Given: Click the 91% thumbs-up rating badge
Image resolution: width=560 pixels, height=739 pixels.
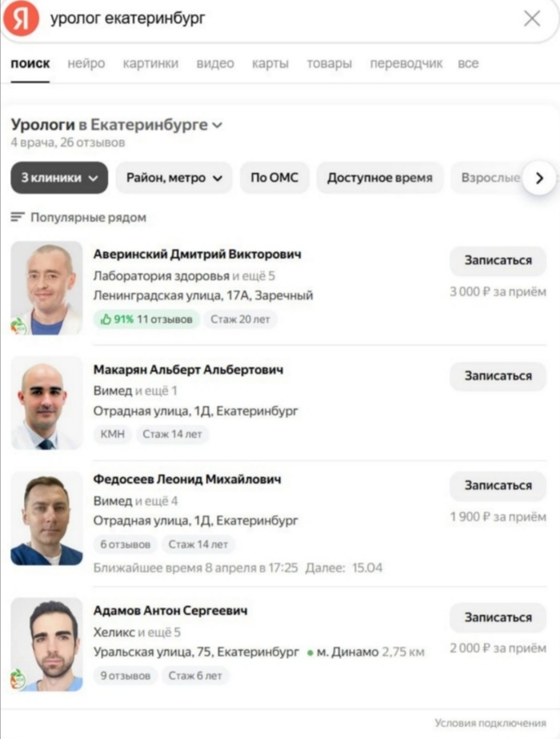Looking at the screenshot, I should coord(146,319).
